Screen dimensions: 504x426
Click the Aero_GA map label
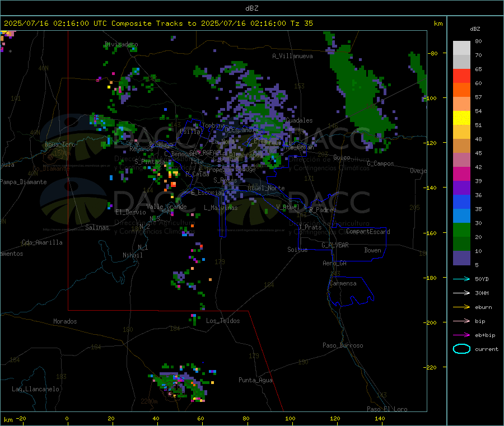(x=334, y=263)
